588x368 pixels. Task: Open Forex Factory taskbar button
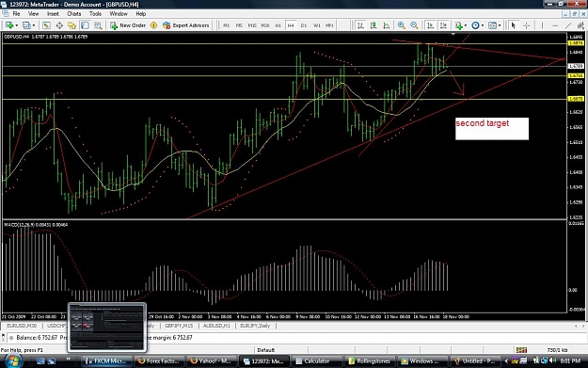[x=159, y=360]
